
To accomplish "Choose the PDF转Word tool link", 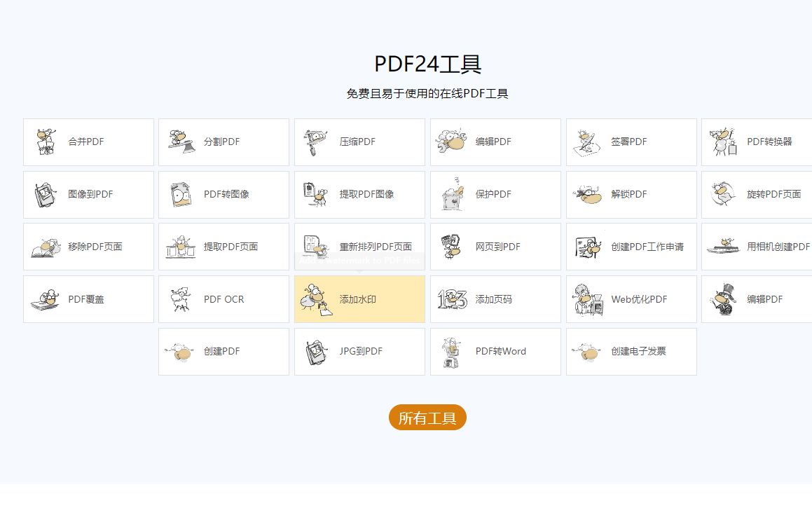I will click(x=495, y=352).
